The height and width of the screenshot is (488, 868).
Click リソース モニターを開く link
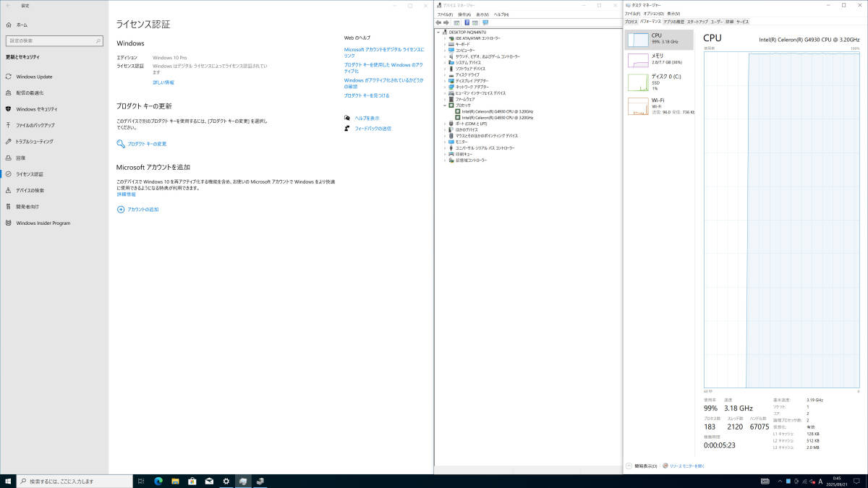686,466
